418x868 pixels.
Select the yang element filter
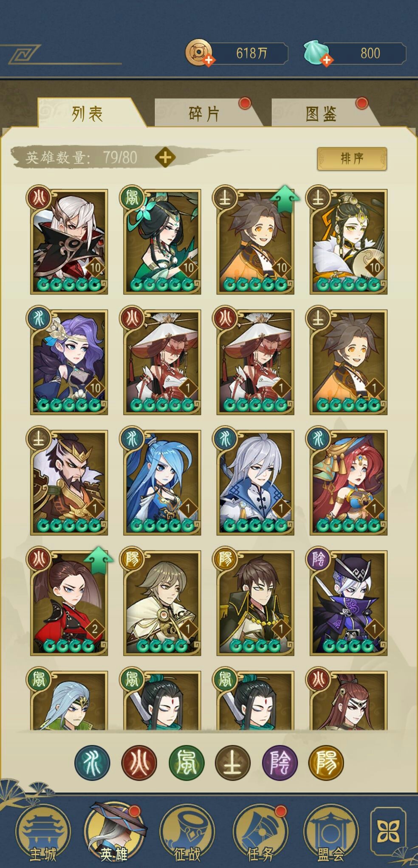coord(326,763)
